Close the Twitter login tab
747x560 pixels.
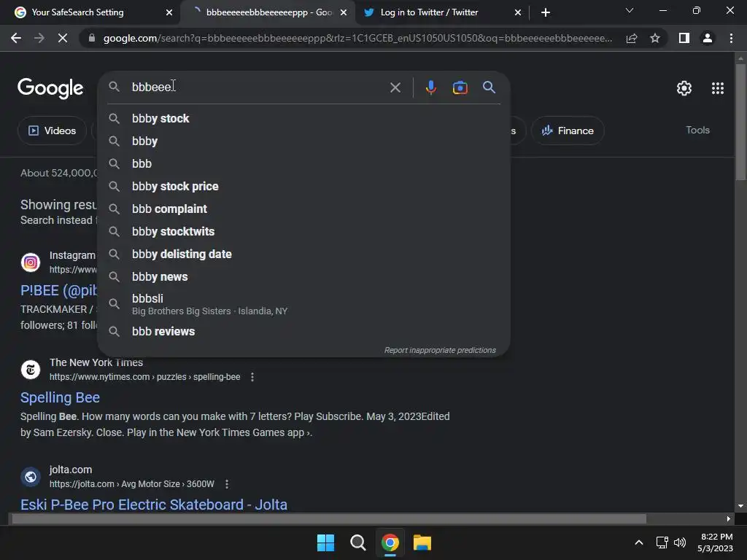click(x=518, y=12)
